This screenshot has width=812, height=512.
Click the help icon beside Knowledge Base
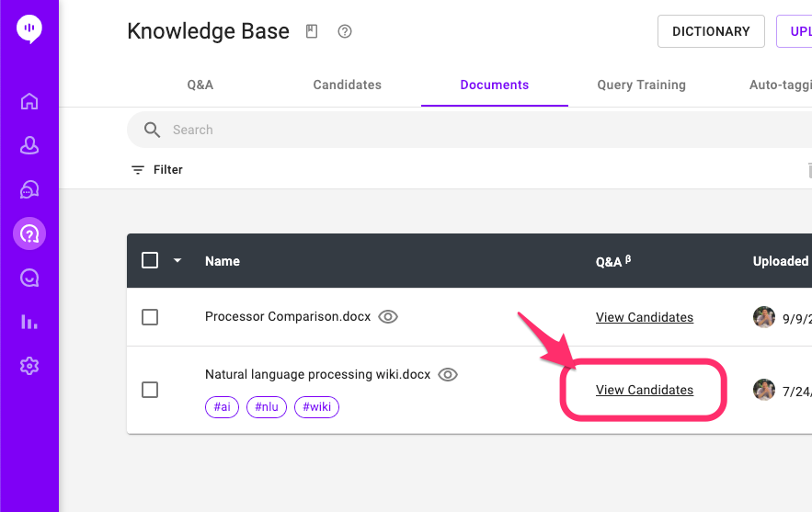(345, 32)
